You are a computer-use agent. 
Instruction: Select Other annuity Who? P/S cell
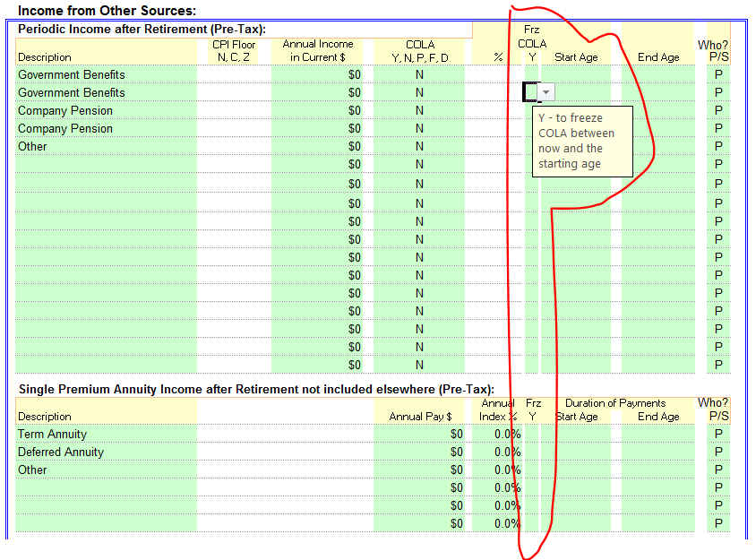click(718, 470)
